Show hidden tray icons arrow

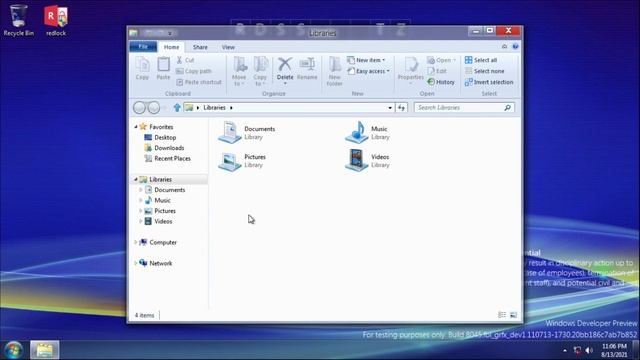coord(565,350)
